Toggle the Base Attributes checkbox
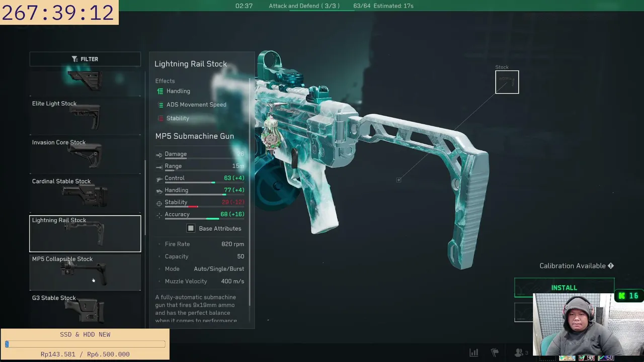The height and width of the screenshot is (362, 644). point(191,228)
